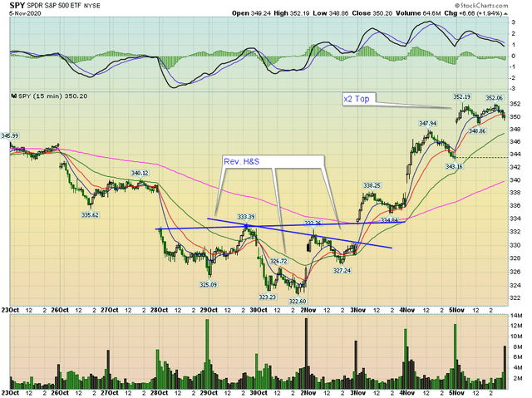Click the High 352.19 header value
The height and width of the screenshot is (398, 532).
(x=292, y=13)
